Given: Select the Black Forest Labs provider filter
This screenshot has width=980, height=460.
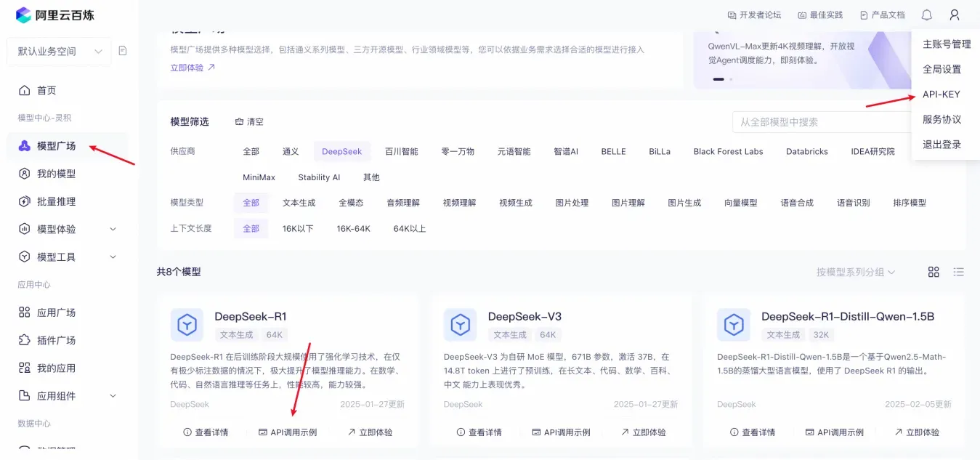Looking at the screenshot, I should click(728, 151).
